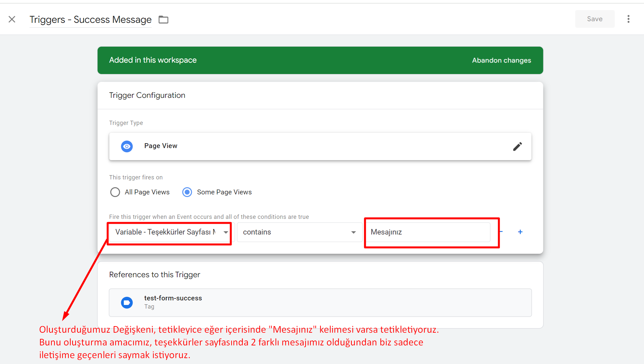
Task: Click the Save button
Action: pos(594,19)
